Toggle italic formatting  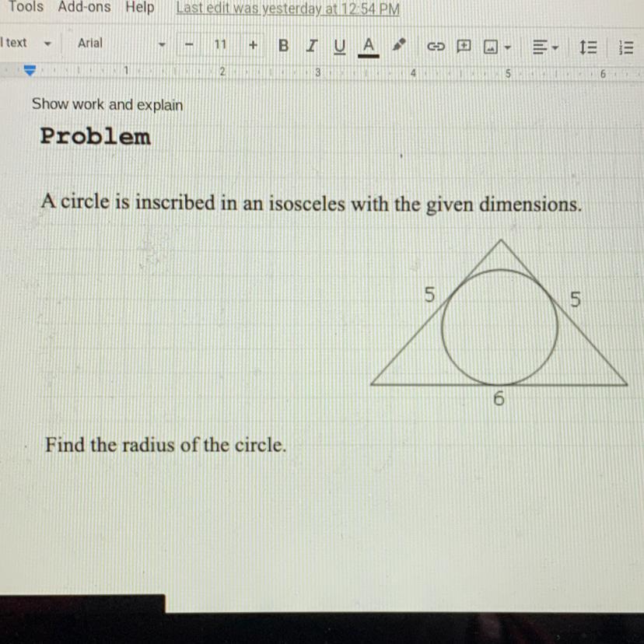pyautogui.click(x=312, y=46)
